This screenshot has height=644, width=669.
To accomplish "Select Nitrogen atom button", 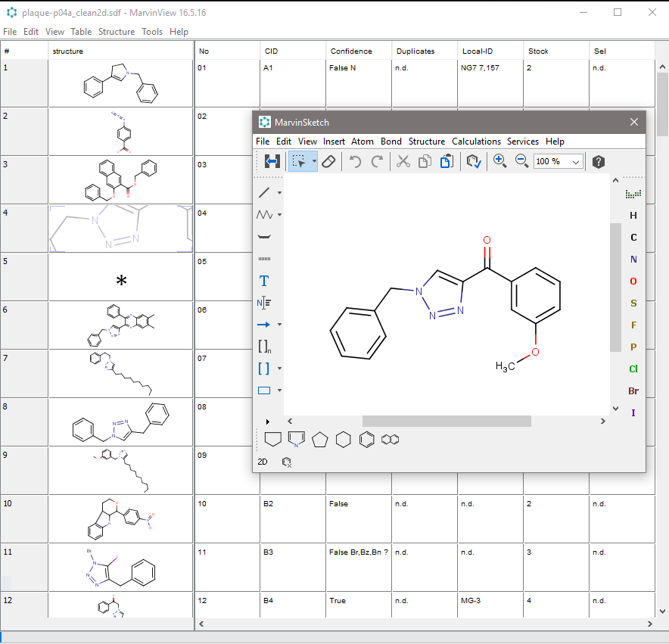I will point(633,260).
